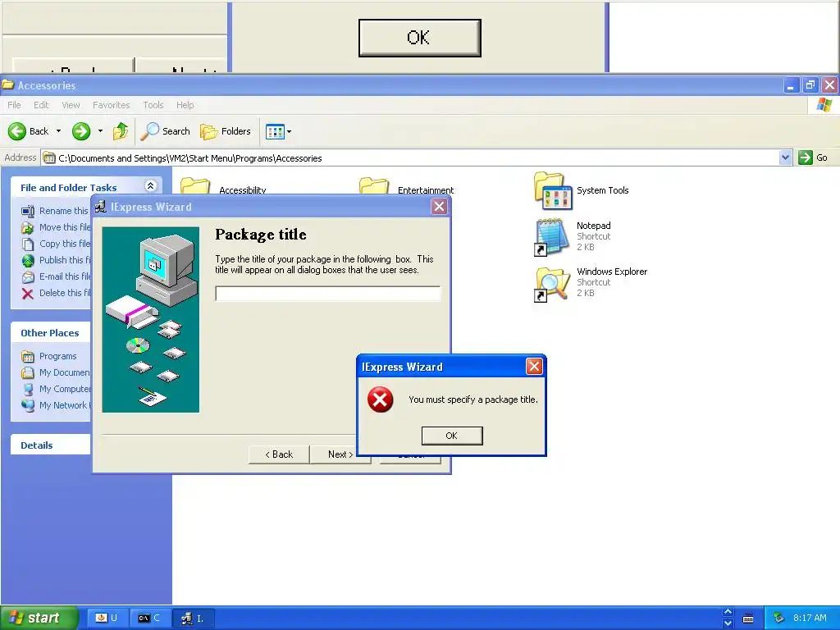Focus the empty package title text box
Screen dimensions: 840x630
pos(327,294)
